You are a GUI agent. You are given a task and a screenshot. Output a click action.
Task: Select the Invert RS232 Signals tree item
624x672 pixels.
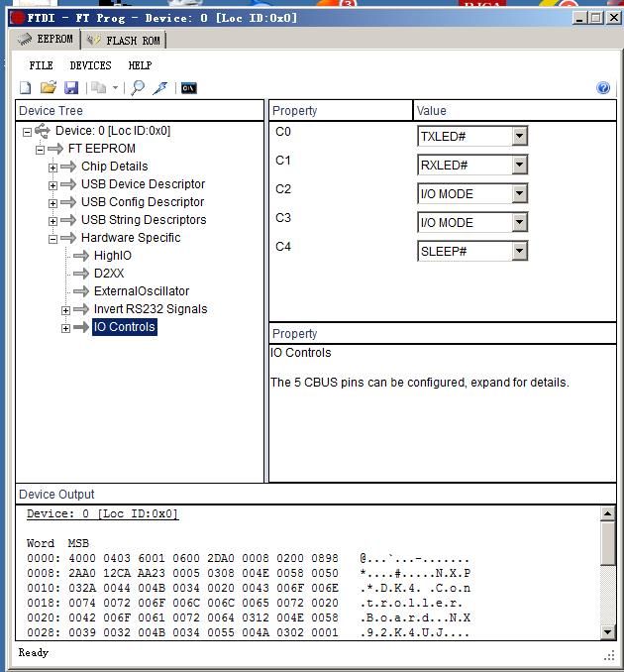tap(151, 309)
